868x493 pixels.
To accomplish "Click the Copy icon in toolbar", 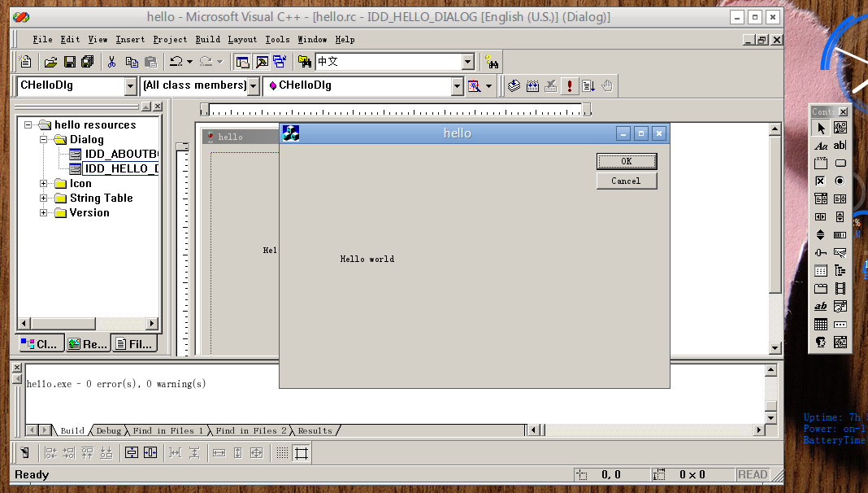I will pyautogui.click(x=131, y=62).
